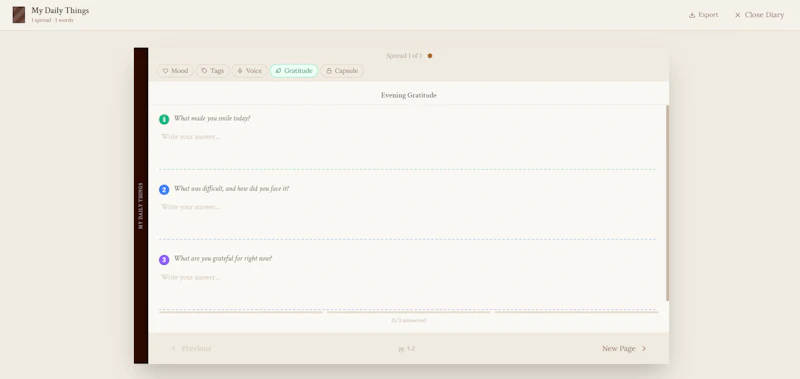Viewport: 800px width, 379px height.
Task: Click the vertical book spine label
Action: point(141,206)
